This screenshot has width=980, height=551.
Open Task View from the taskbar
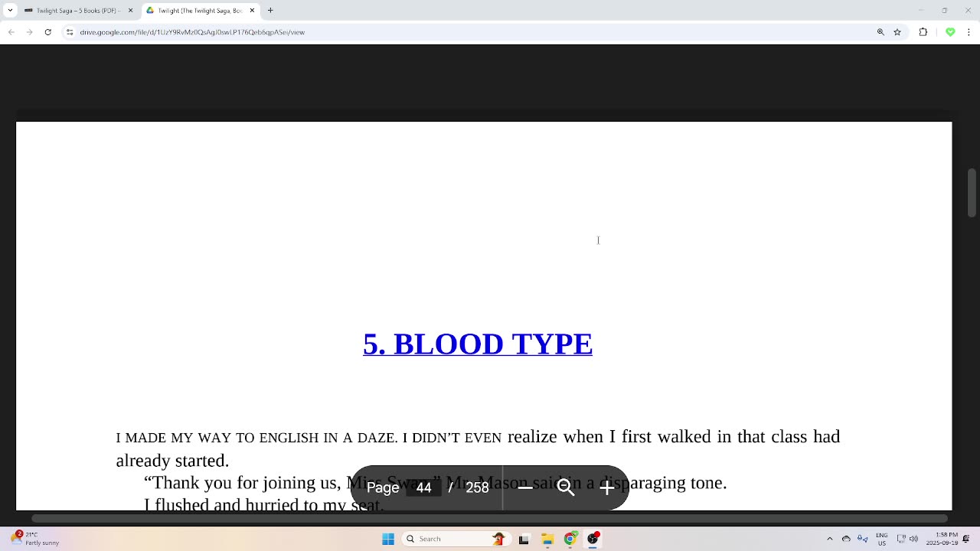coord(524,539)
